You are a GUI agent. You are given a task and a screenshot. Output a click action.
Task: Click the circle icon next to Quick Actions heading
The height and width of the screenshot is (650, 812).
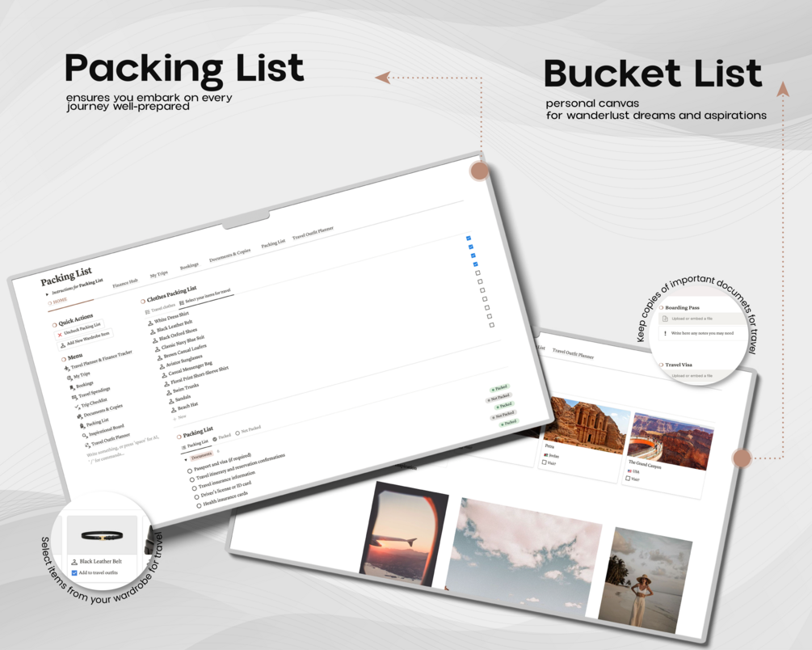54,325
